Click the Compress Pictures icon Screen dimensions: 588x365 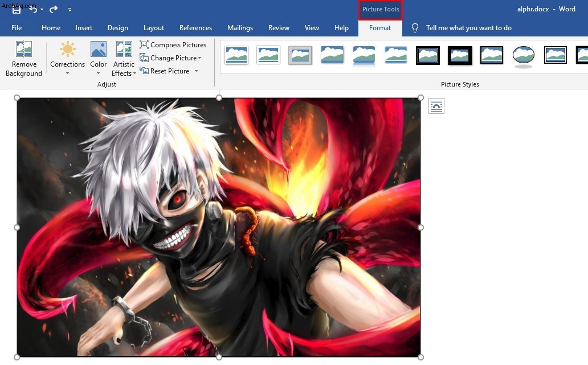144,44
